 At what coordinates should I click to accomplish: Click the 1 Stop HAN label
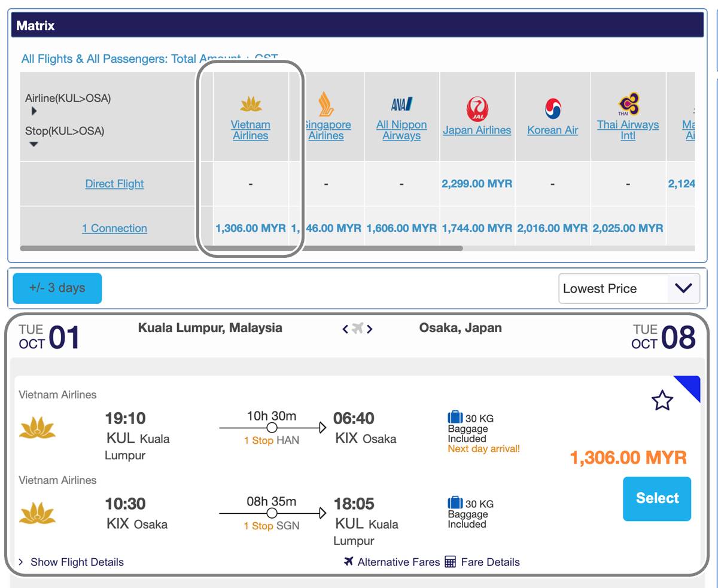tap(272, 441)
